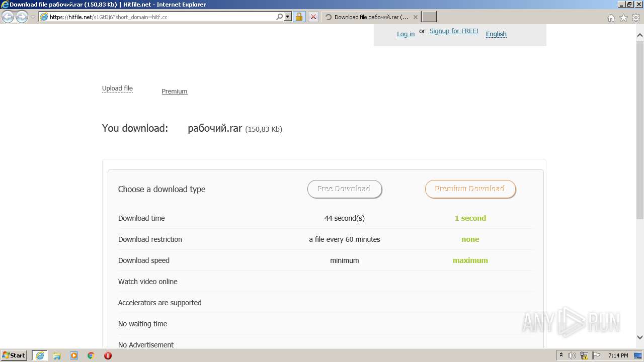Click the 'maximum' download speed value
The height and width of the screenshot is (362, 644).
(470, 260)
